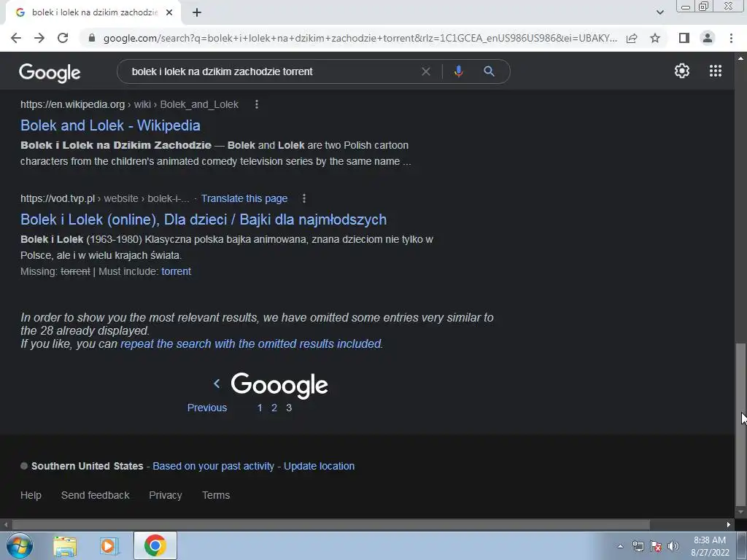Click the previous-page chevron arrow
Image resolution: width=747 pixels, height=560 pixels.
coord(217,384)
